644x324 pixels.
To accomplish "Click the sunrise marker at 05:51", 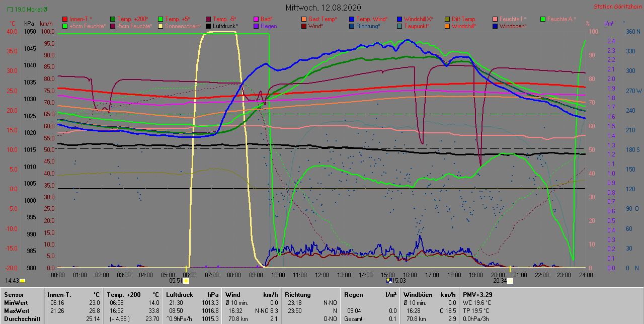I will pos(186,281).
